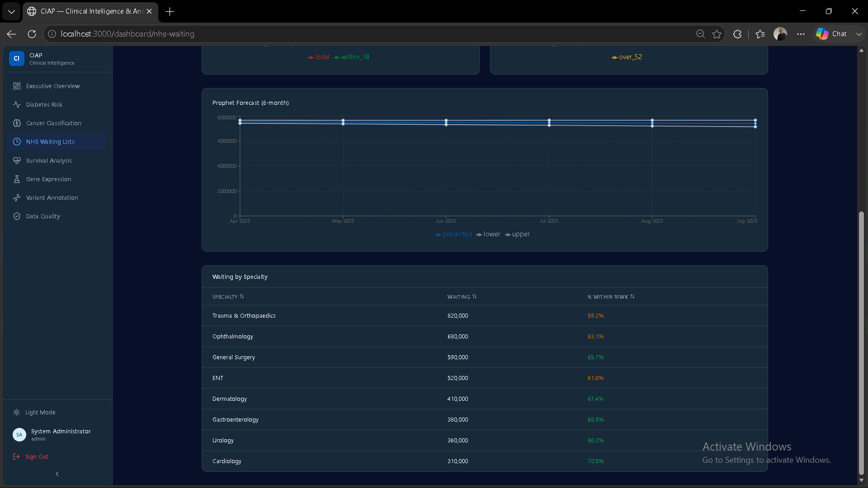Screen dimensions: 868x488
Task: Select the Cancer Classification brain icon
Action: tap(17, 123)
